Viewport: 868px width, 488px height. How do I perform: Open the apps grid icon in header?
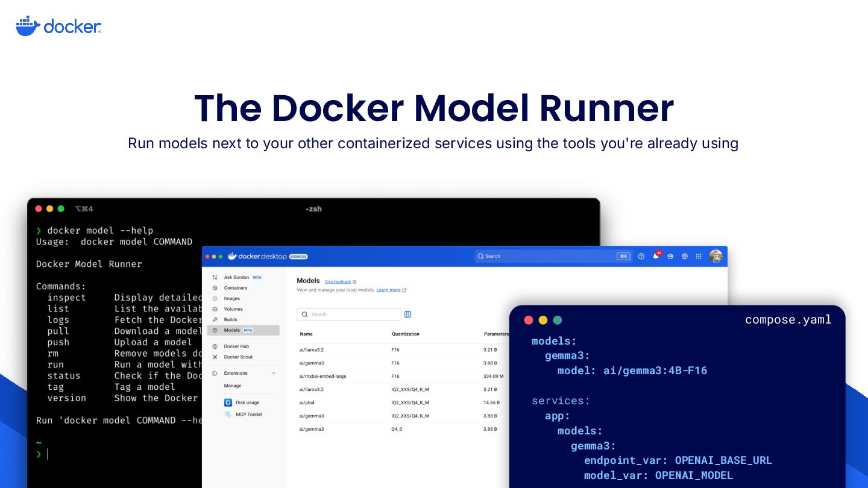click(699, 256)
